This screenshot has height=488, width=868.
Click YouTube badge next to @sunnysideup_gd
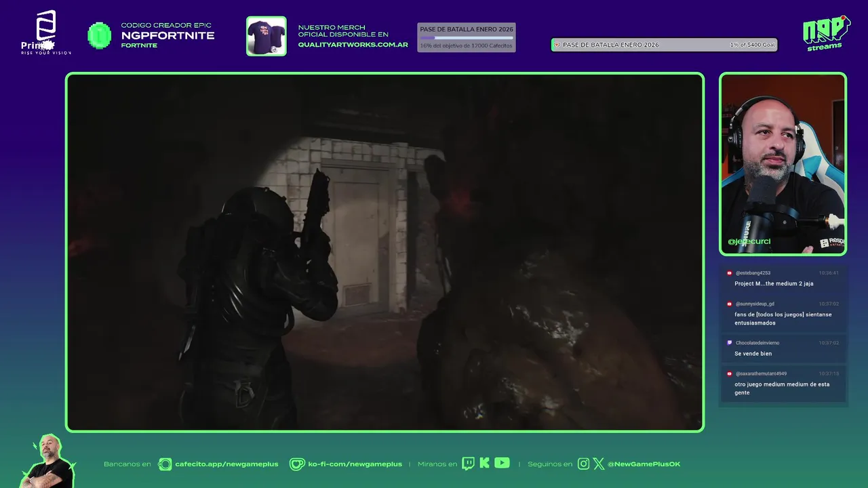(x=730, y=304)
